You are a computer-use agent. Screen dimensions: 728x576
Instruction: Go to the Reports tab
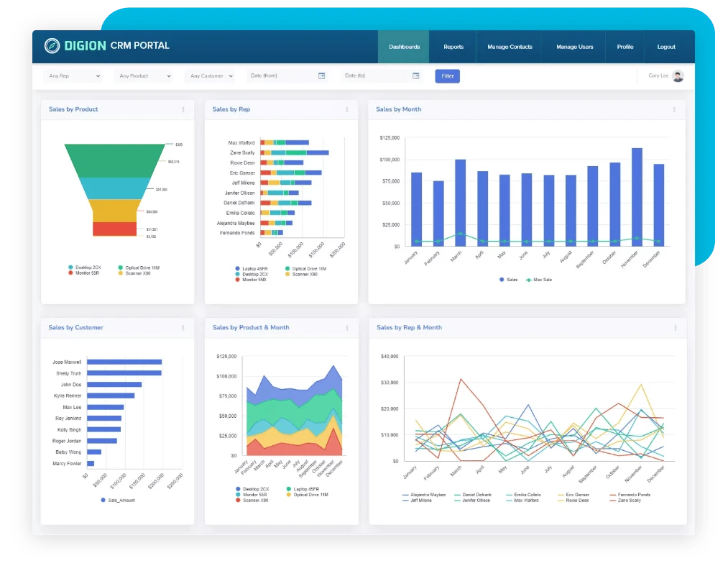(453, 47)
